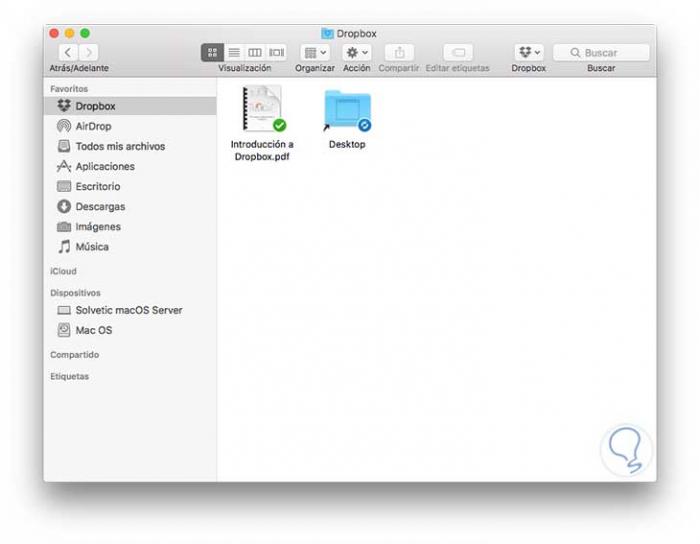Zoom the window with the green button
This screenshot has width=700, height=544.
coord(85,33)
